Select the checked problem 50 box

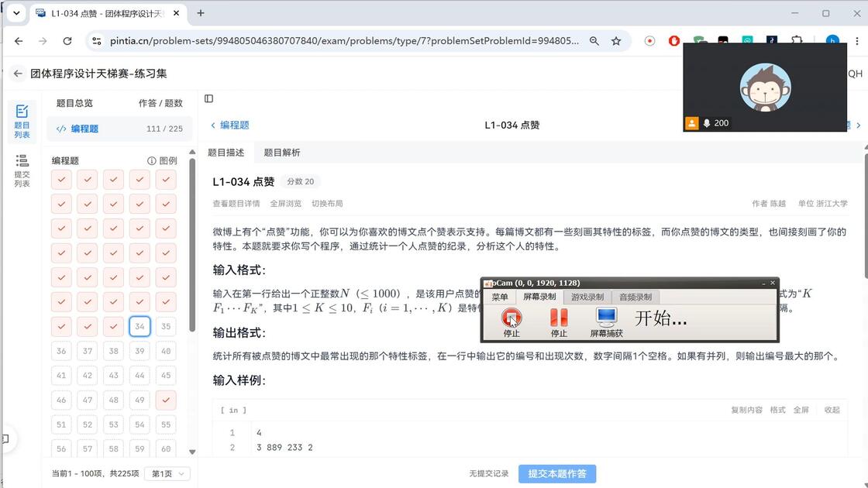click(166, 400)
